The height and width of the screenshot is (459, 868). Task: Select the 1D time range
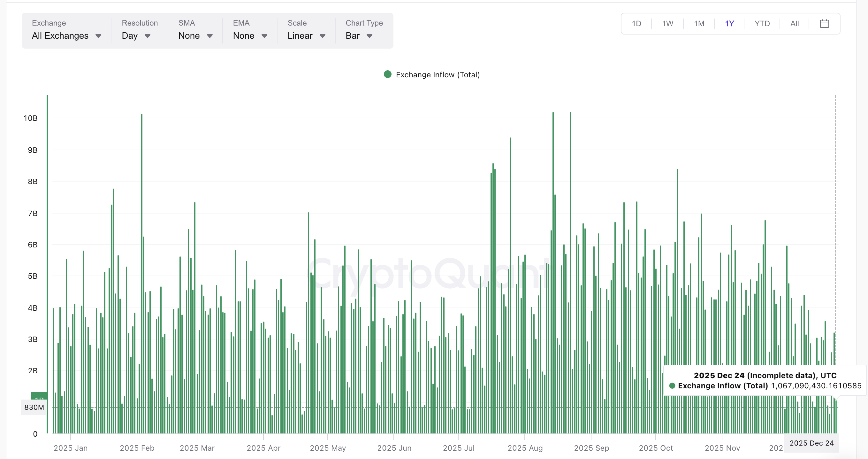pyautogui.click(x=637, y=24)
